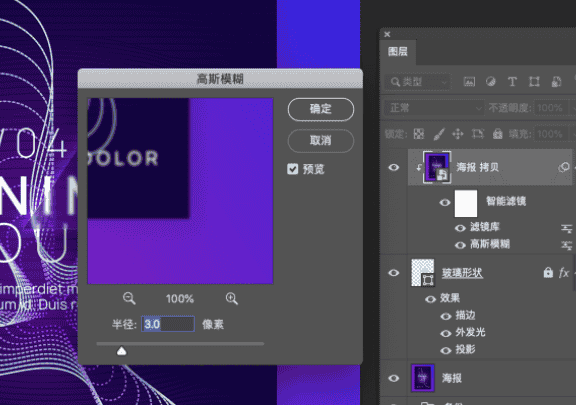Screen dimensions: 576x405
Task: Hide the 海报 layer
Action: pyautogui.click(x=394, y=378)
